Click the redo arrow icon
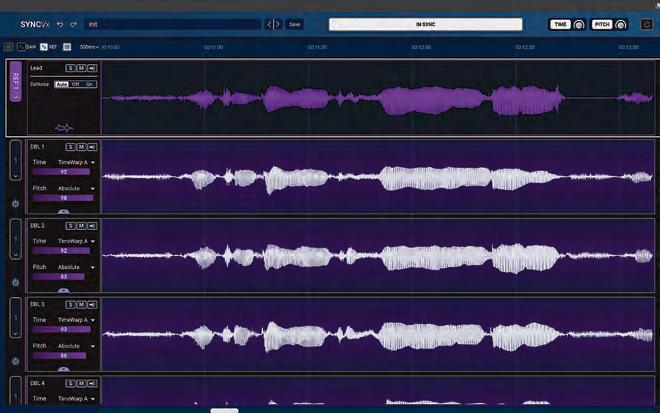This screenshot has width=660, height=413. (x=74, y=24)
